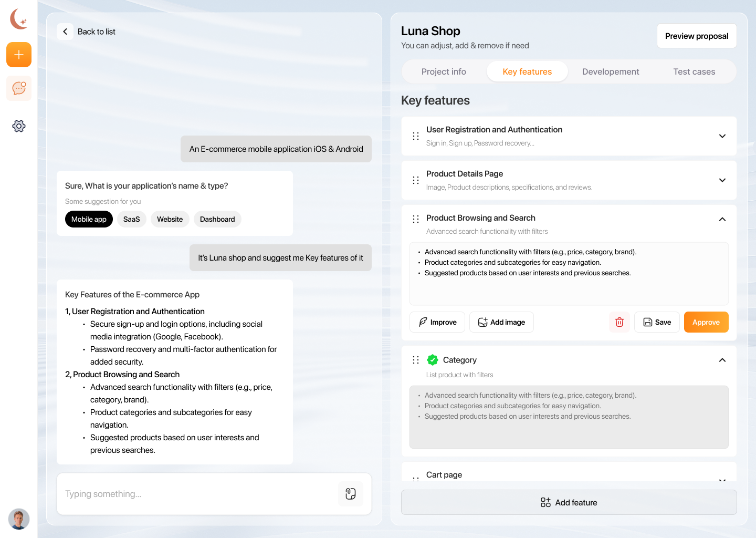Screen dimensions: 756x538
Task: Open the chat bubble icon in sidebar
Action: tap(19, 88)
